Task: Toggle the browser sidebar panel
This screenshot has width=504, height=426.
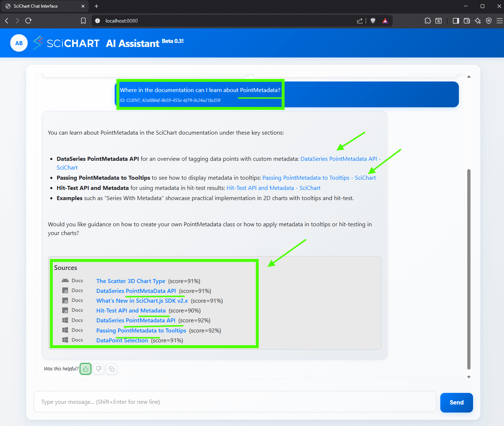Action: tap(456, 21)
